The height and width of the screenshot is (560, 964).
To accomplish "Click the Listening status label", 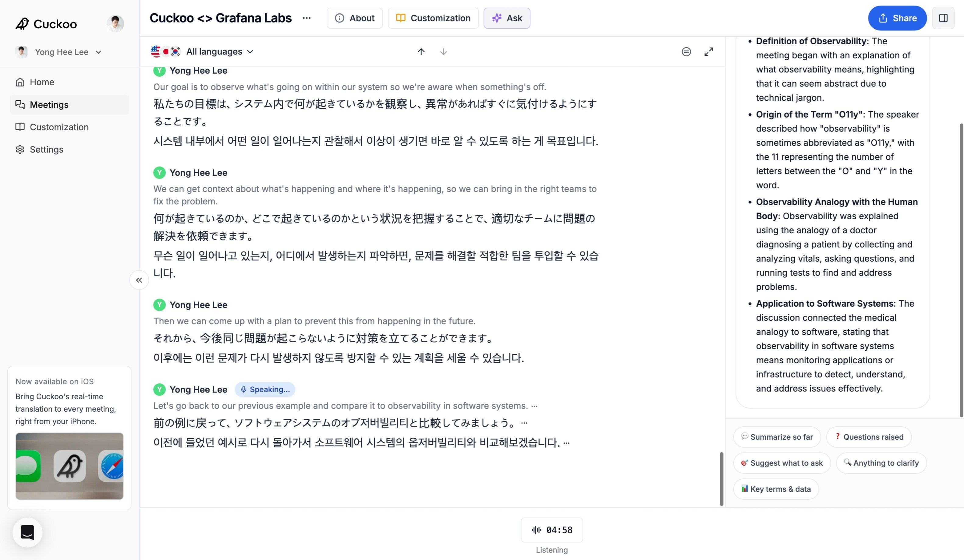I will [552, 550].
